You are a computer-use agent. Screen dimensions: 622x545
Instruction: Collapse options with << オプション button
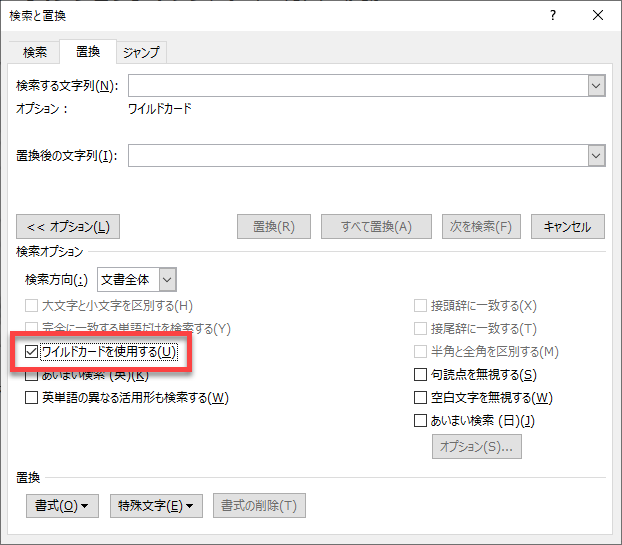point(68,226)
